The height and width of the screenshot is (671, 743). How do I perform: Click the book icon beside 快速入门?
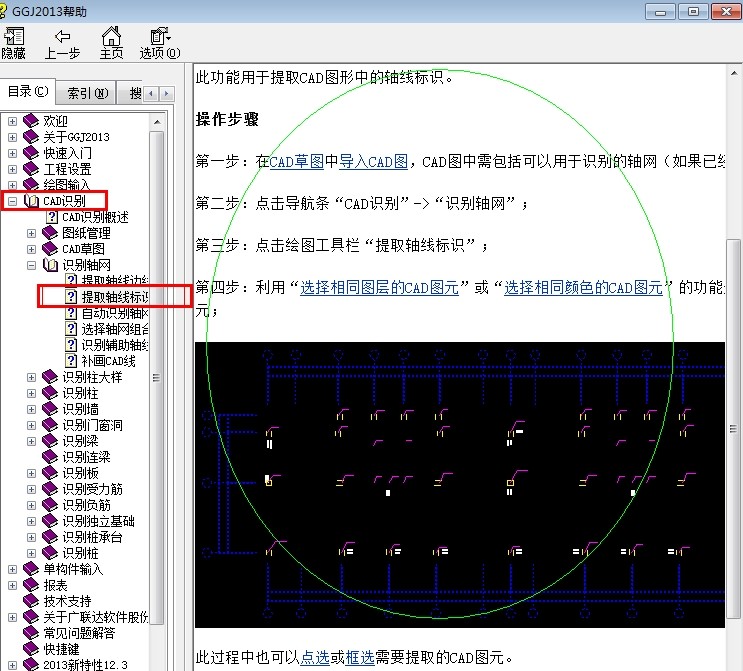point(31,153)
